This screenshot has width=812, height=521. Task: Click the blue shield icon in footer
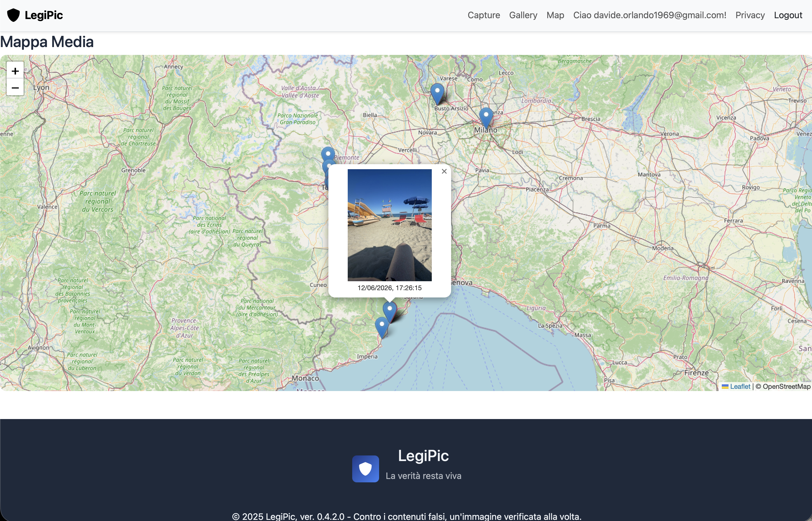[x=365, y=469]
